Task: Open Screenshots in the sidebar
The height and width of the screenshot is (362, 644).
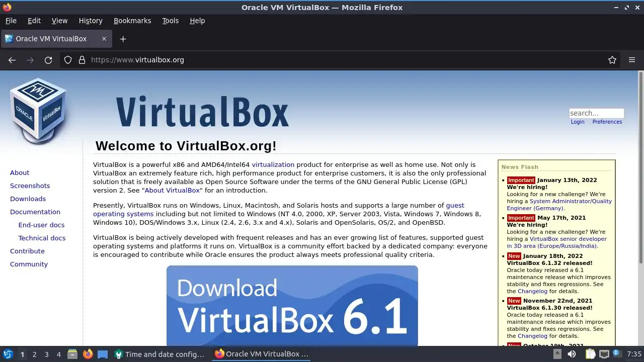Action: point(30,186)
